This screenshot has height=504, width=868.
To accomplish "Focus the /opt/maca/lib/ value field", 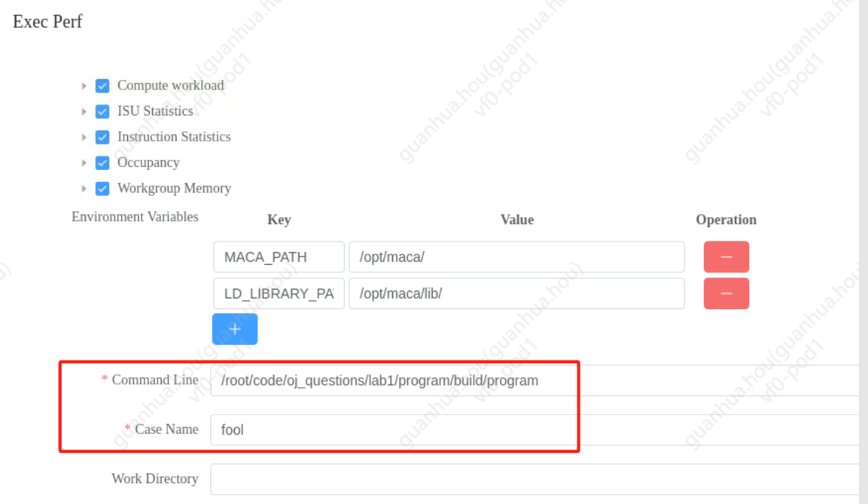I will click(516, 293).
